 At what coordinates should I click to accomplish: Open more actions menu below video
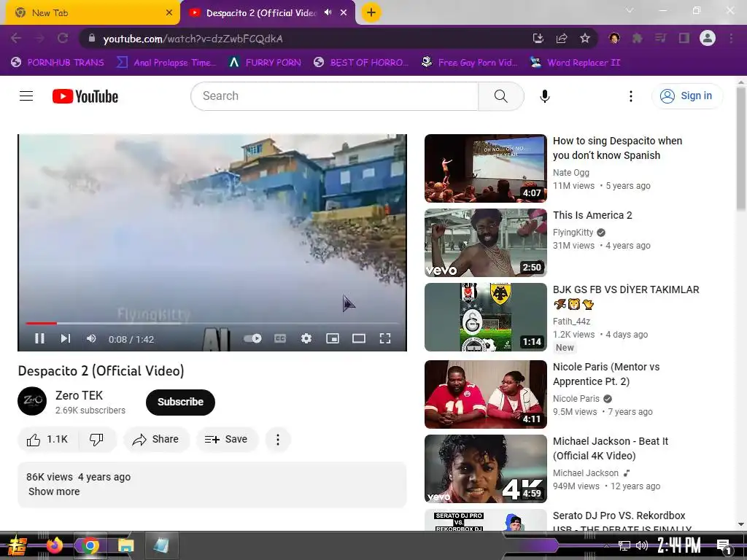pos(278,440)
